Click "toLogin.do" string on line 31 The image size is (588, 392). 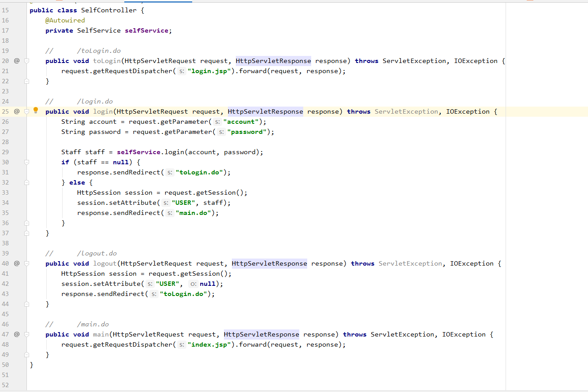pos(199,172)
